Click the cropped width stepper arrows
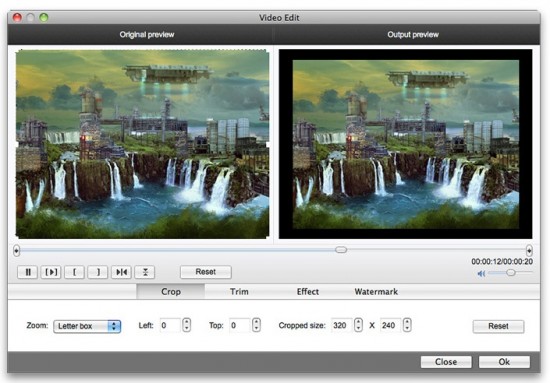550x383 pixels. coord(358,325)
